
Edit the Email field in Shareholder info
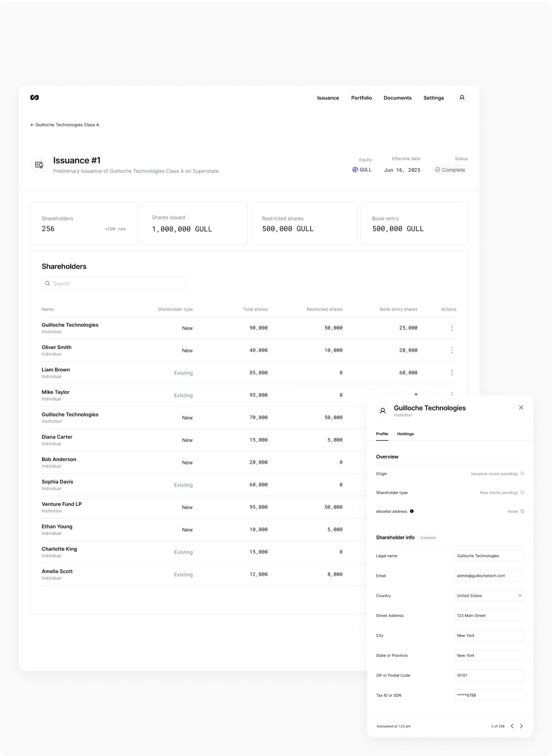click(x=489, y=576)
